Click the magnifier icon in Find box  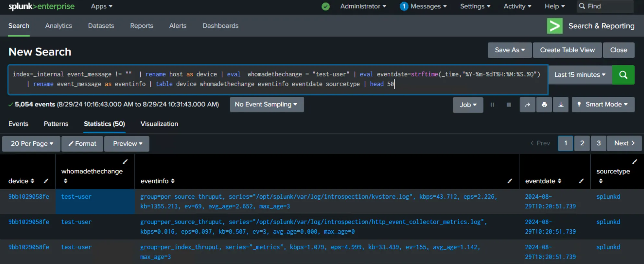[582, 6]
